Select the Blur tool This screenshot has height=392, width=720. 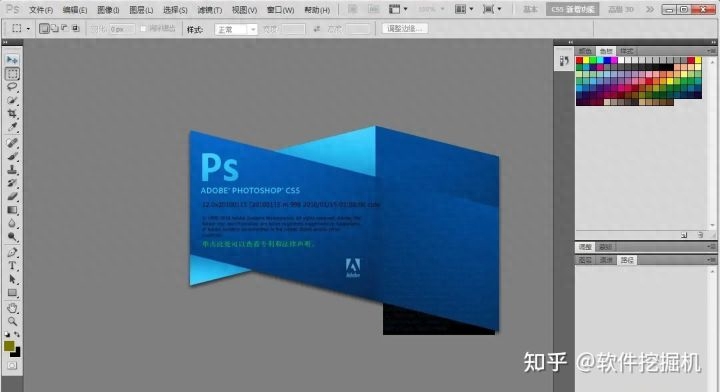click(12, 224)
